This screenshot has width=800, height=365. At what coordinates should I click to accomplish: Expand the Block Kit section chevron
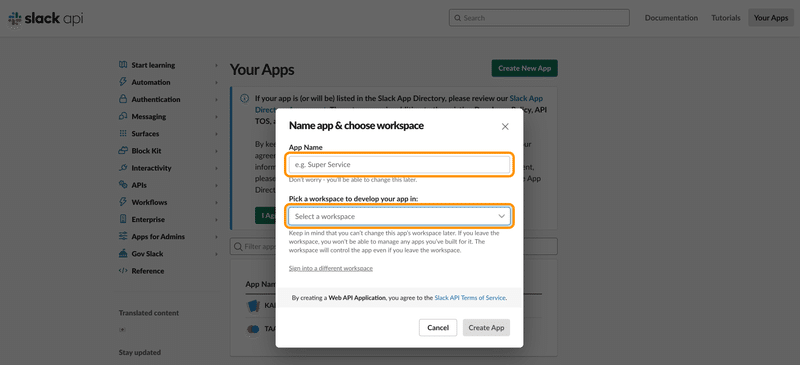216,151
